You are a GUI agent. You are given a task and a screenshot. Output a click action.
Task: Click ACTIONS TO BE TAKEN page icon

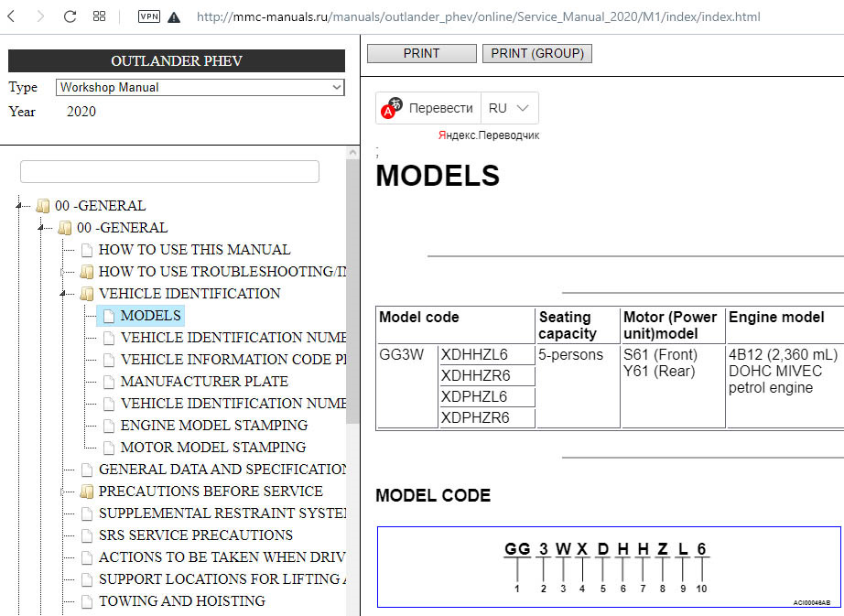[87, 557]
